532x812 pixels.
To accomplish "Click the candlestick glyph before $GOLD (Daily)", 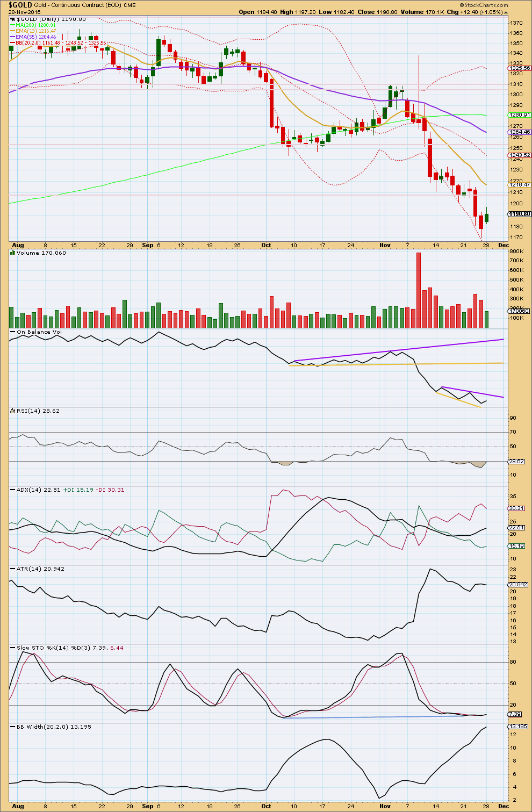I will click(x=13, y=19).
